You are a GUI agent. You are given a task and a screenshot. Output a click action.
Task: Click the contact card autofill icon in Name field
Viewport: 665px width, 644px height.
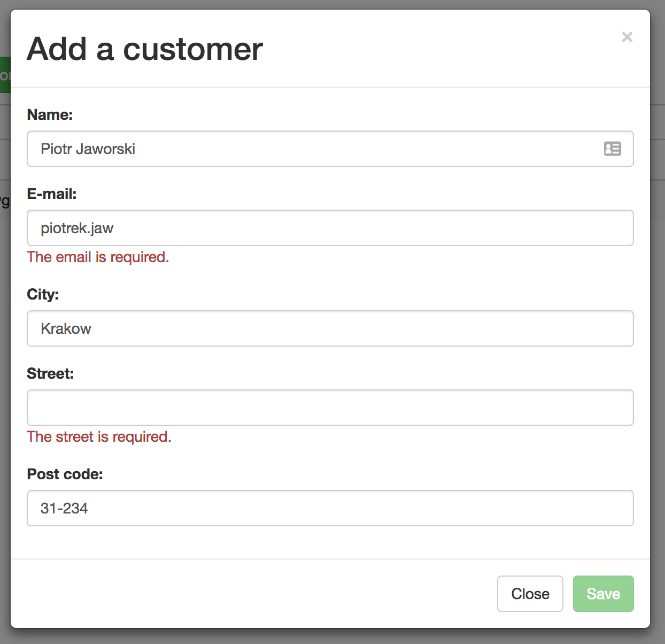click(x=612, y=149)
